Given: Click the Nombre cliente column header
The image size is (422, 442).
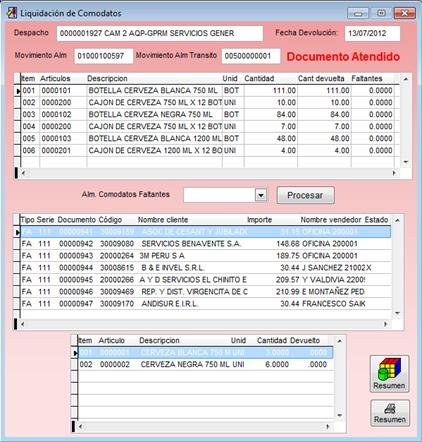Looking at the screenshot, I should 163,220.
